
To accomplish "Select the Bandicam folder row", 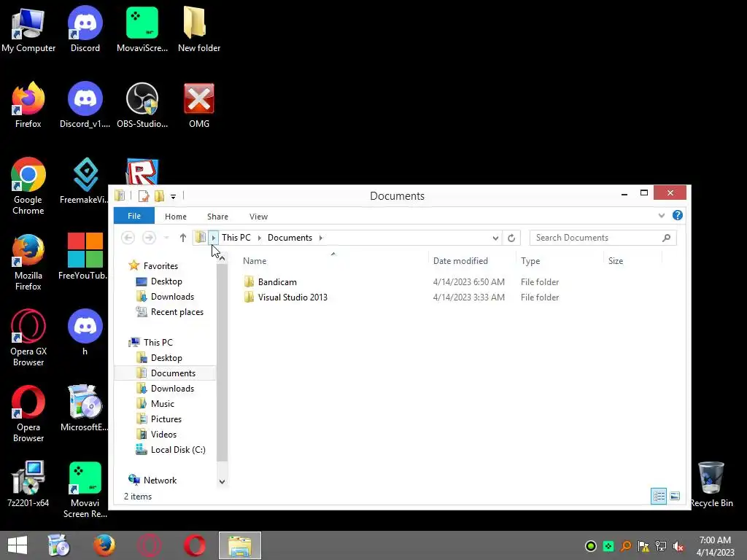I will (x=400, y=282).
